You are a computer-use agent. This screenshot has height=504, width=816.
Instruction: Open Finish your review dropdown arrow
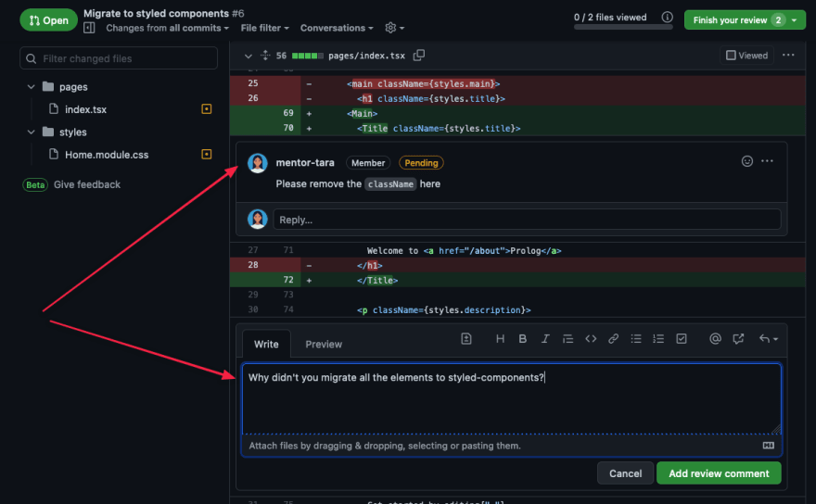click(794, 20)
